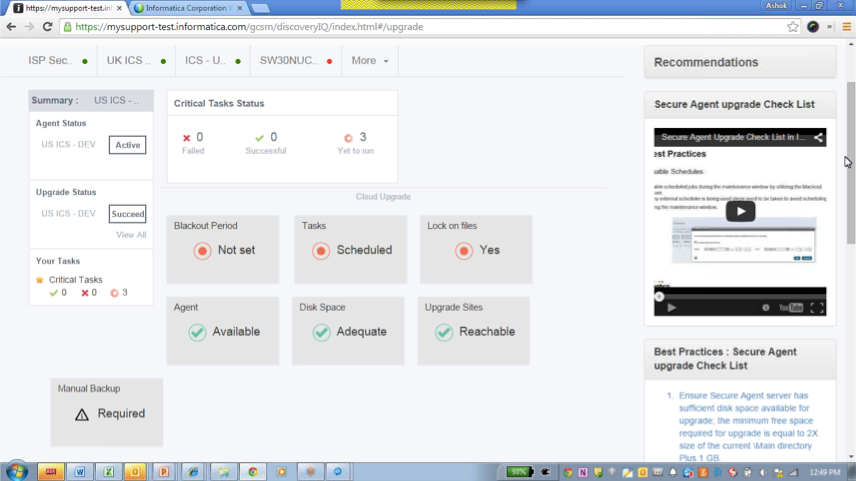Image resolution: width=856 pixels, height=481 pixels.
Task: Click the scrollbar down arrow
Action: (851, 456)
